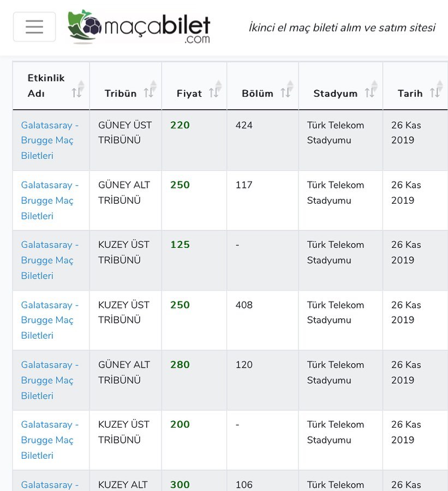Sort by Bölüm arrows icon
The image size is (448, 491).
pos(287,89)
